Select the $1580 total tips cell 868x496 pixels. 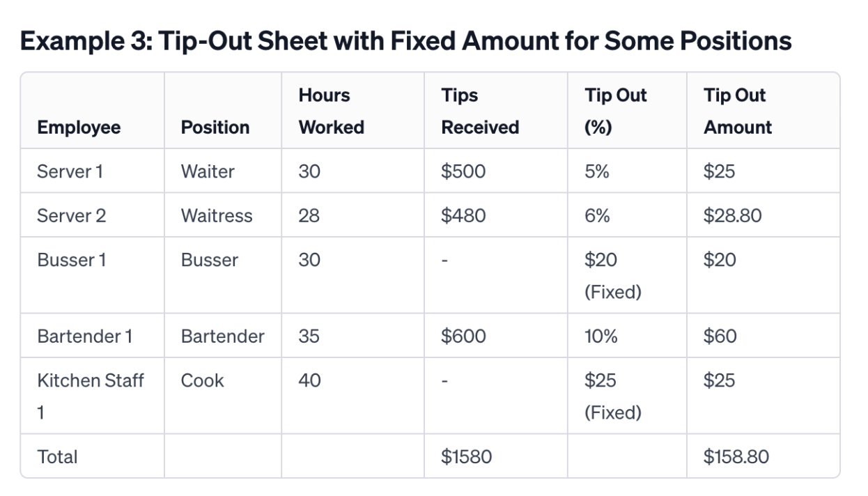pyautogui.click(x=467, y=457)
